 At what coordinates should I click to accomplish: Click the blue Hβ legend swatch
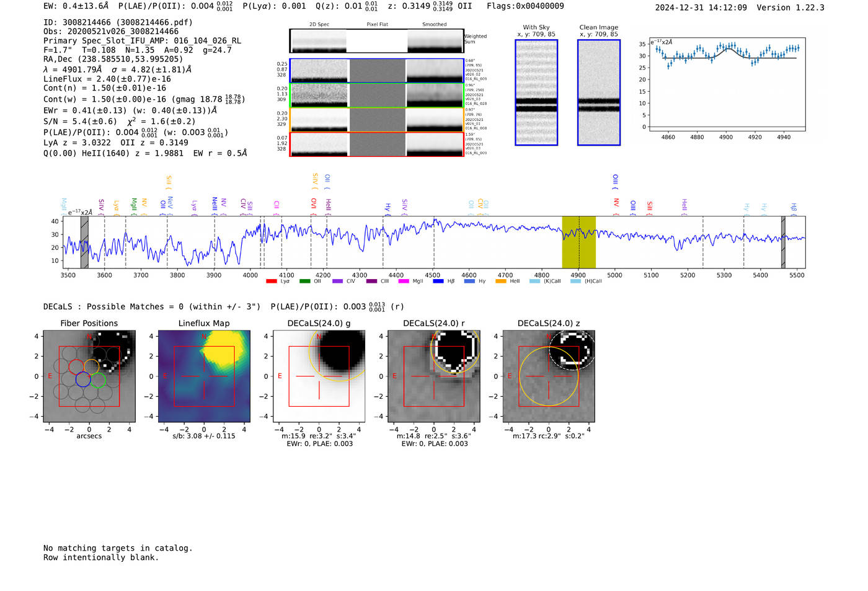438,281
